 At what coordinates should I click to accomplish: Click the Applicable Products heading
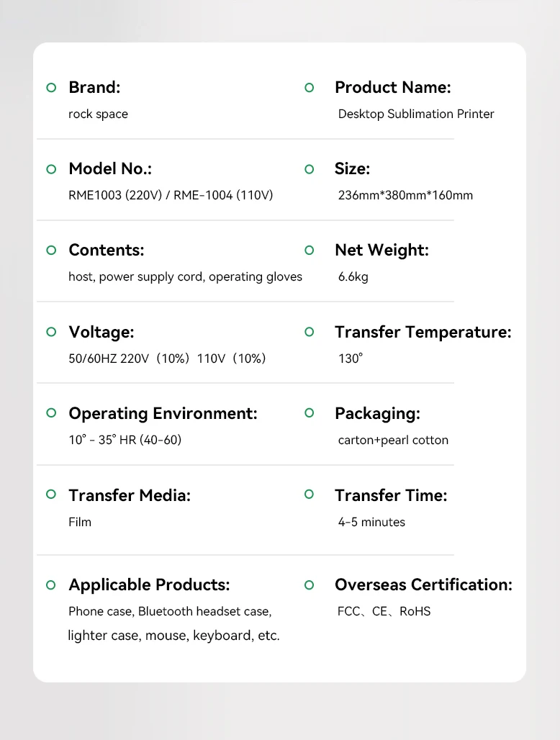click(149, 585)
